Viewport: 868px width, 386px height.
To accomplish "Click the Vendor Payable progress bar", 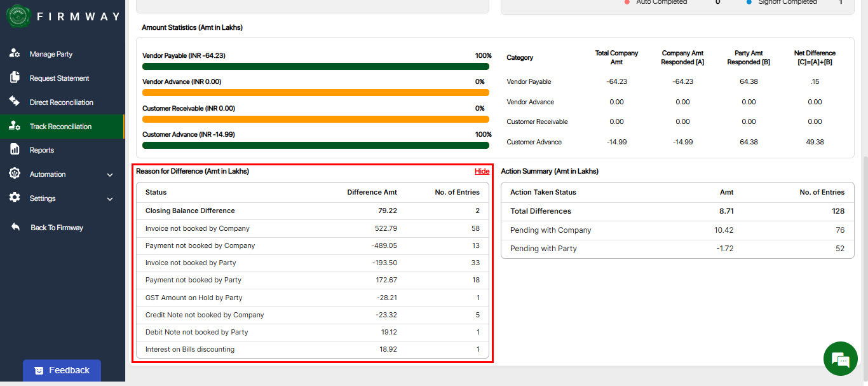I will click(315, 66).
